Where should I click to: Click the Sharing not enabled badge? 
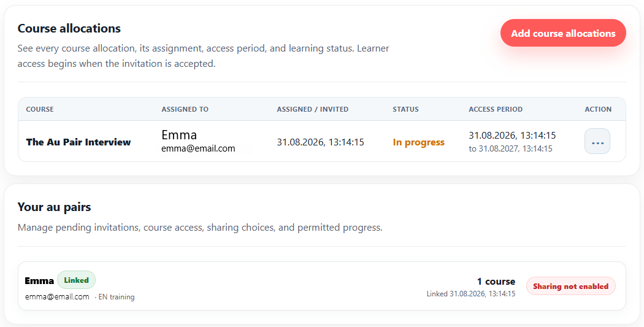(570, 287)
